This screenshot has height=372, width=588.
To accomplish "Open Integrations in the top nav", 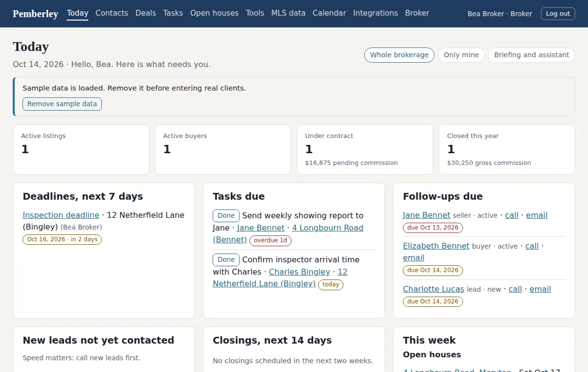I will click(375, 13).
